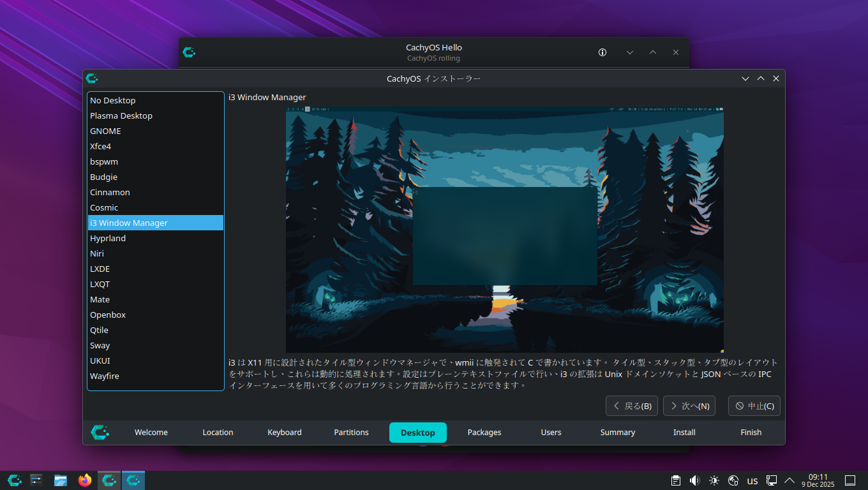Click the "CachyOS Hello" window title text
The width and height of the screenshot is (868, 490).
[434, 47]
